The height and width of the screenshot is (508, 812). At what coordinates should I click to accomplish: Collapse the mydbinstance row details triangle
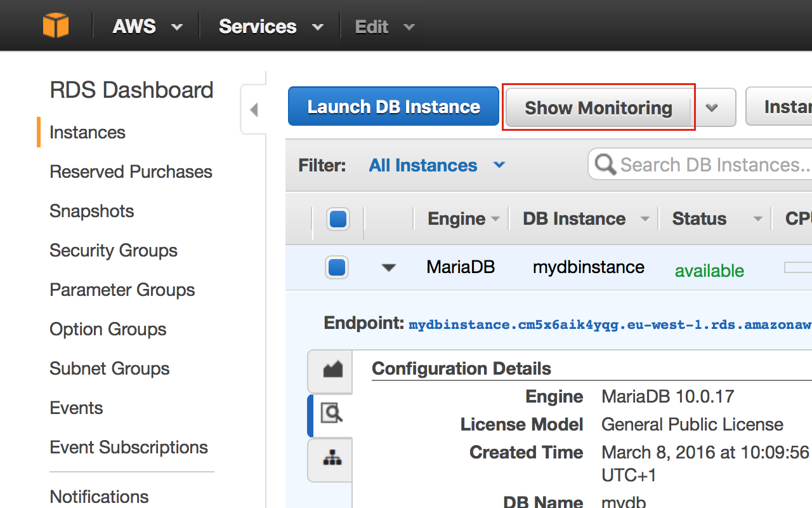point(389,268)
